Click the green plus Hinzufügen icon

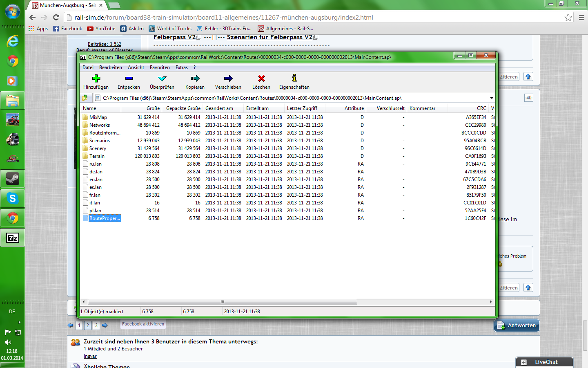tap(96, 78)
